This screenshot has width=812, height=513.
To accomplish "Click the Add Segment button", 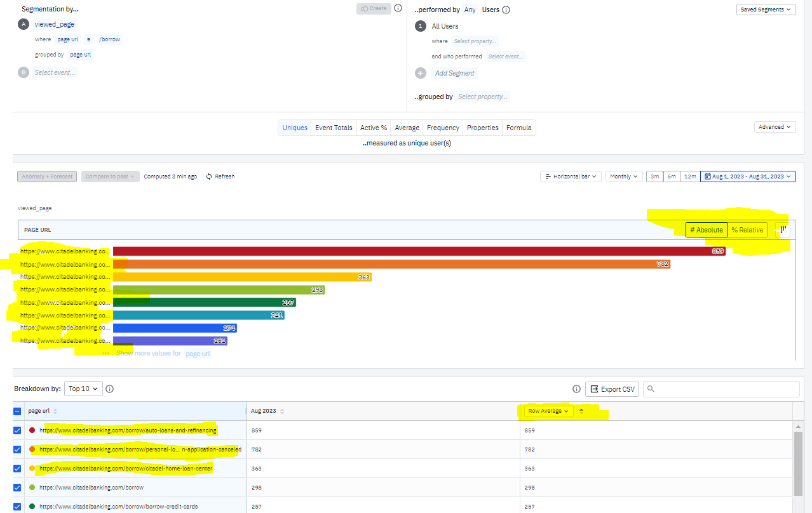I will click(x=455, y=73).
